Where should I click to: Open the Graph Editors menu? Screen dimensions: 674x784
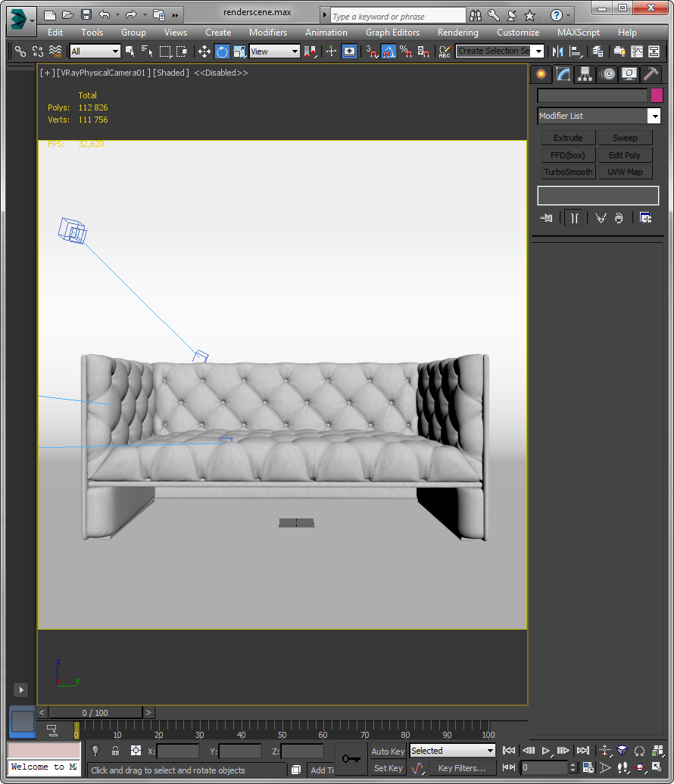(392, 33)
